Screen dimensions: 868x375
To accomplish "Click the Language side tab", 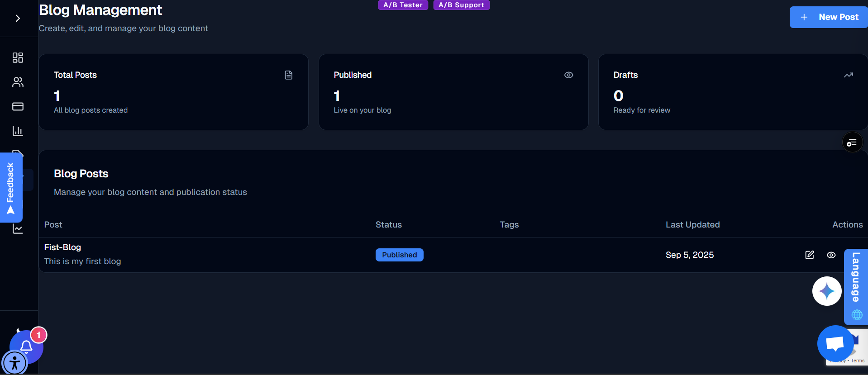I will pos(856,287).
